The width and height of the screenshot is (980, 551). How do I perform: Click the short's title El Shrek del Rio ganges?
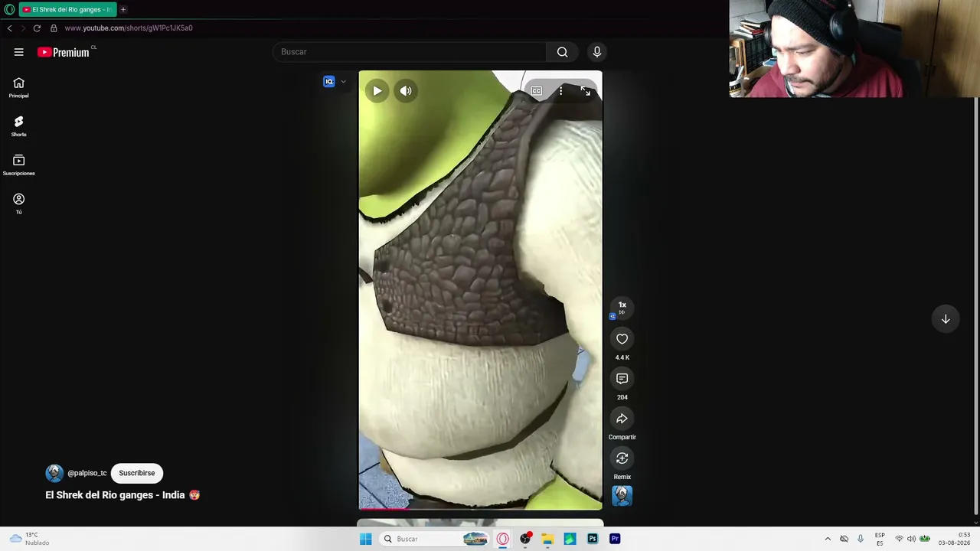pos(122,495)
